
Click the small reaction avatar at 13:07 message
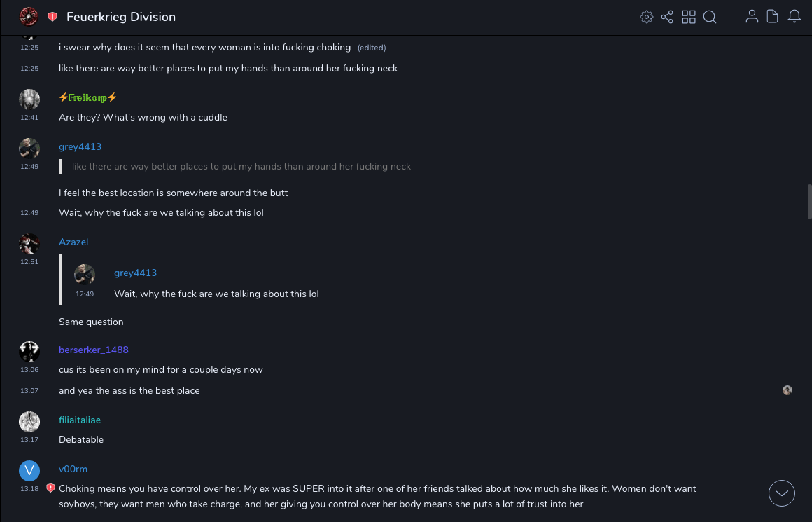pos(787,390)
